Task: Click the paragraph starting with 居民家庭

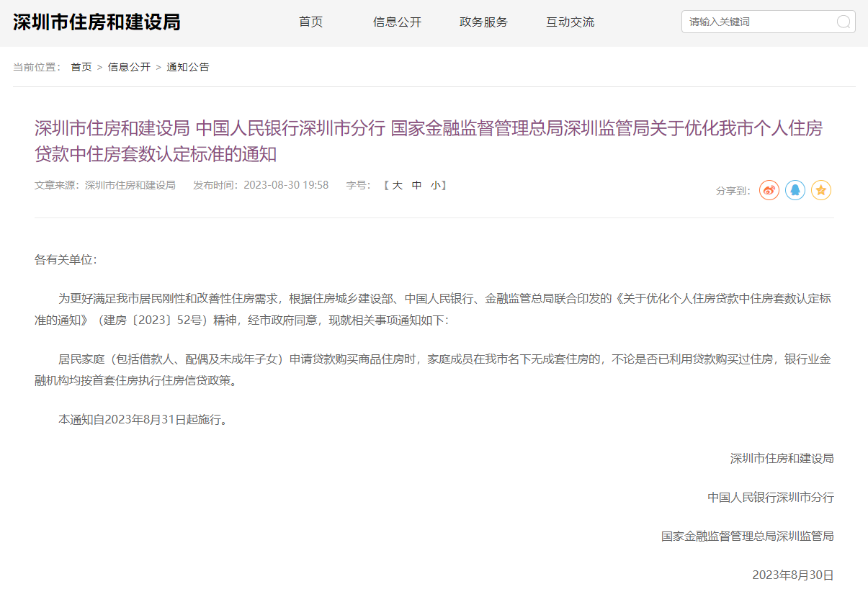Action: point(432,369)
